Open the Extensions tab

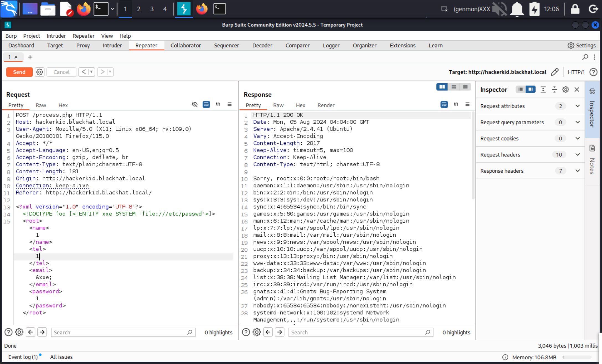[x=402, y=45]
